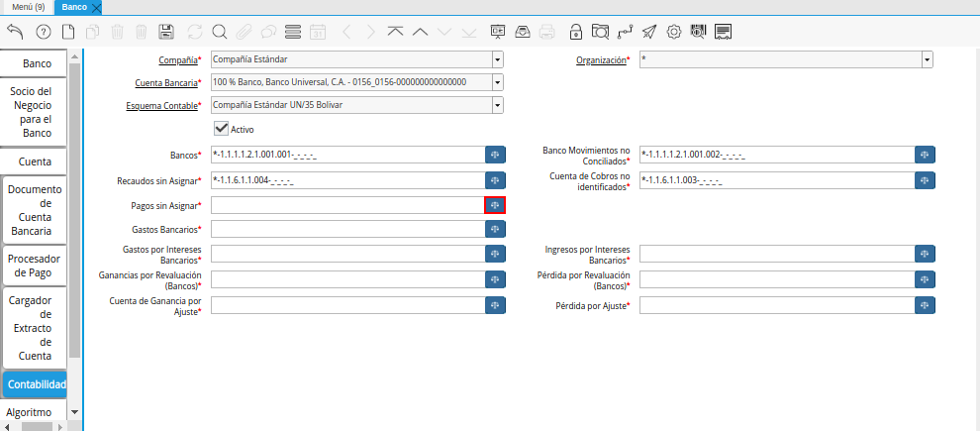Open account picker for Cuenta de Ganancia por Ajuste
The image size is (980, 431).
(495, 305)
